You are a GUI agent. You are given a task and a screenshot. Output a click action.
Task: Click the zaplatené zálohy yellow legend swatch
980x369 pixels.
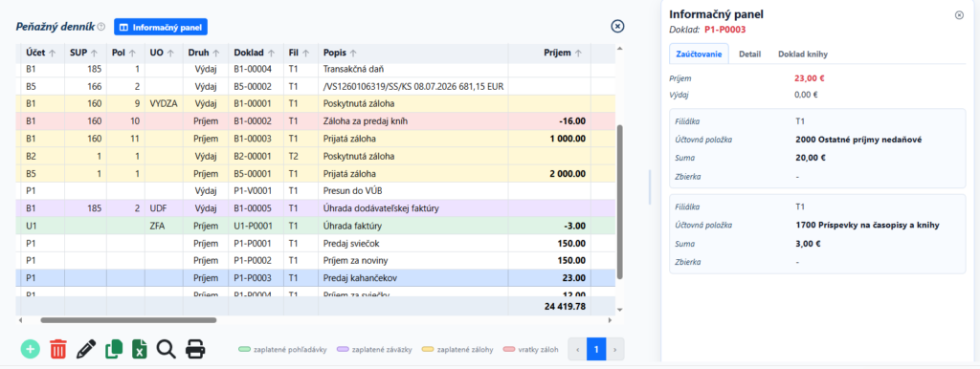click(429, 349)
